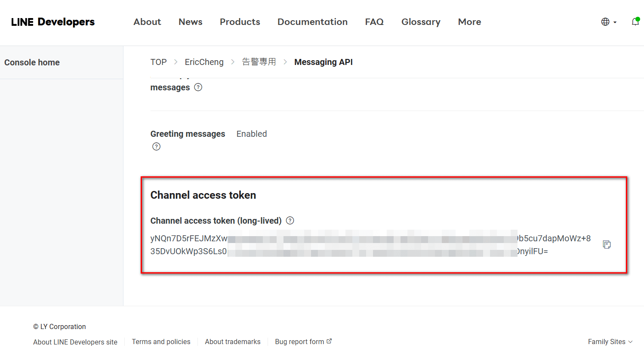
Task: Open the notifications bell
Action: click(635, 22)
